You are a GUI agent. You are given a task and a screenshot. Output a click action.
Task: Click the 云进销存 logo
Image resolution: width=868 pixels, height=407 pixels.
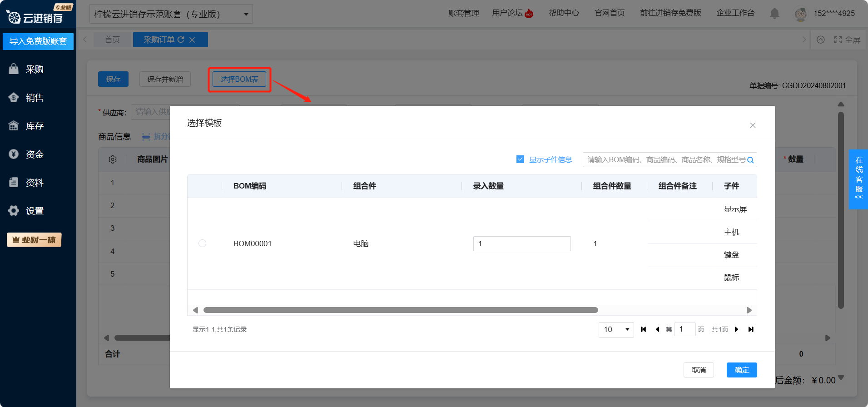pyautogui.click(x=35, y=17)
